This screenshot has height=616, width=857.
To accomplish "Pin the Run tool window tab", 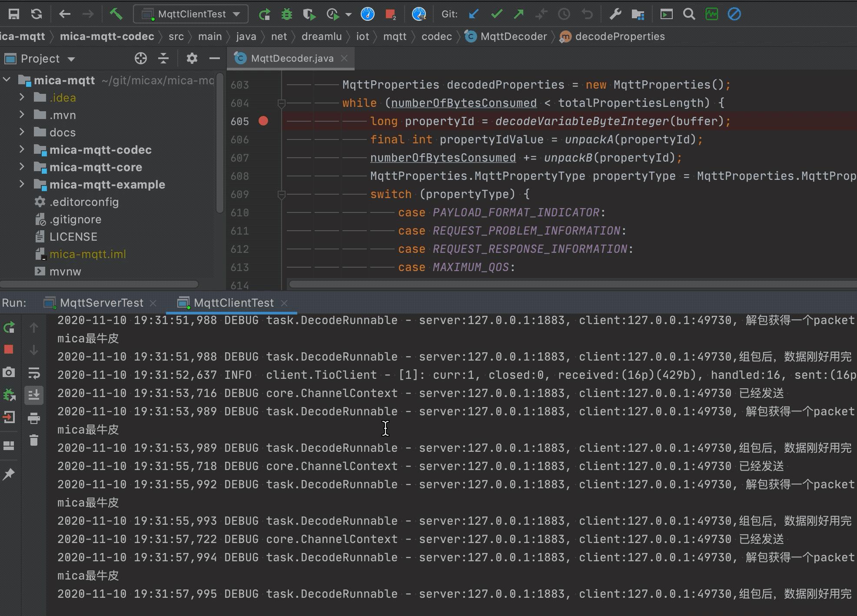I will (9, 474).
